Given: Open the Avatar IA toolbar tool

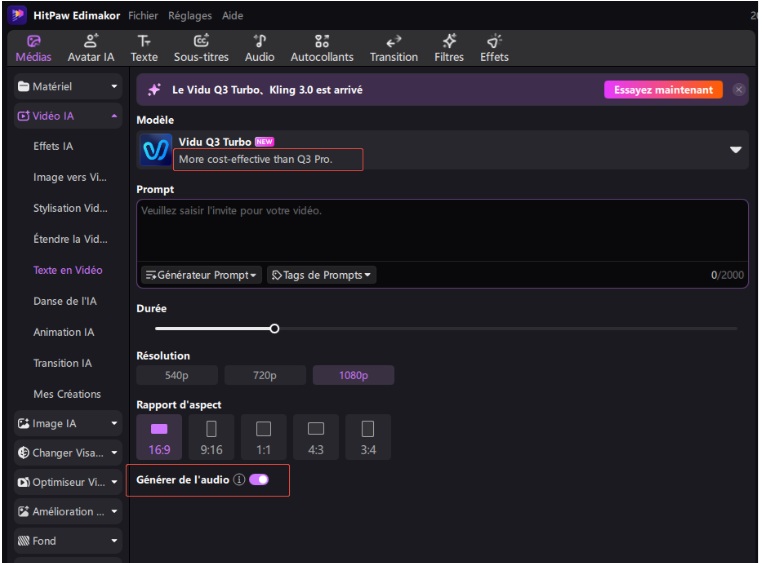Looking at the screenshot, I should pos(90,47).
